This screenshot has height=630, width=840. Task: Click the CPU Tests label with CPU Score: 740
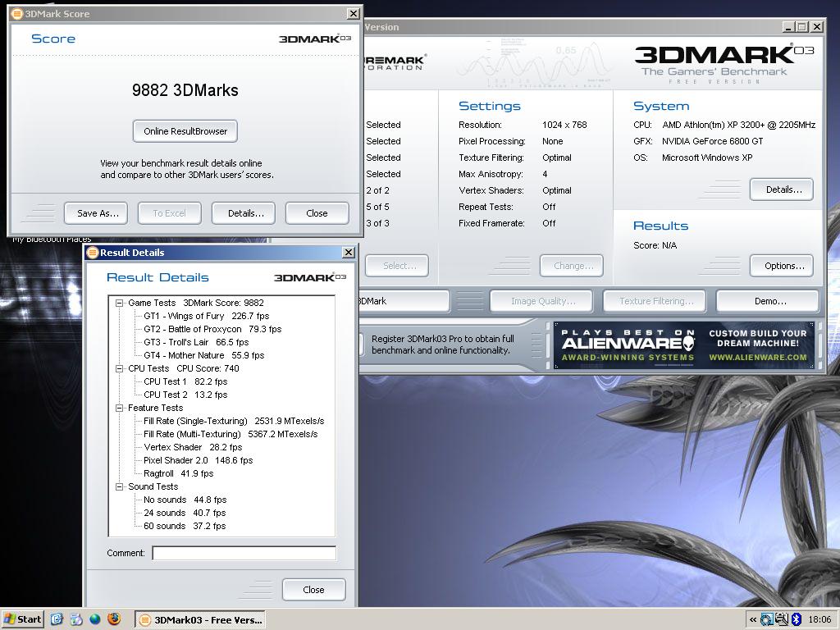coord(183,368)
